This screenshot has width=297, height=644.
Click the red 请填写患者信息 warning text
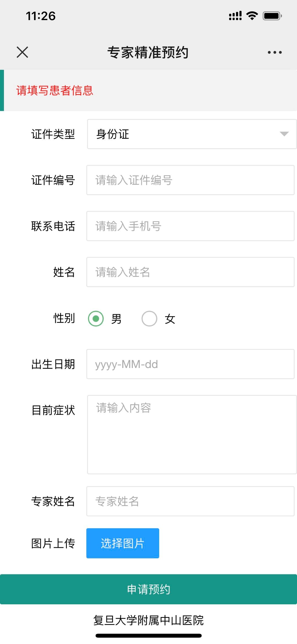click(55, 90)
